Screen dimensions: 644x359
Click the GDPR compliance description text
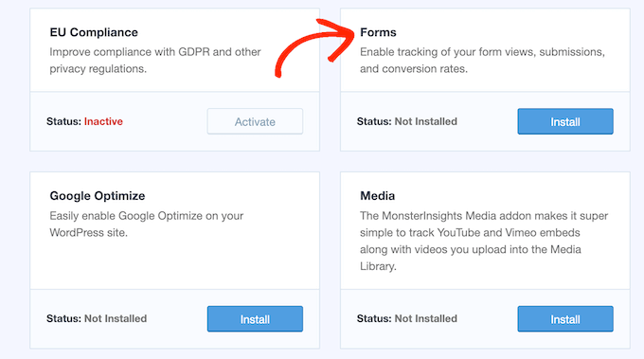[x=155, y=61]
